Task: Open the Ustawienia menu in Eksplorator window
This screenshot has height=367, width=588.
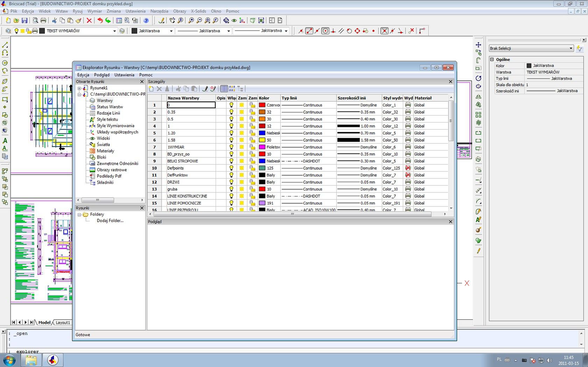Action: pos(124,75)
